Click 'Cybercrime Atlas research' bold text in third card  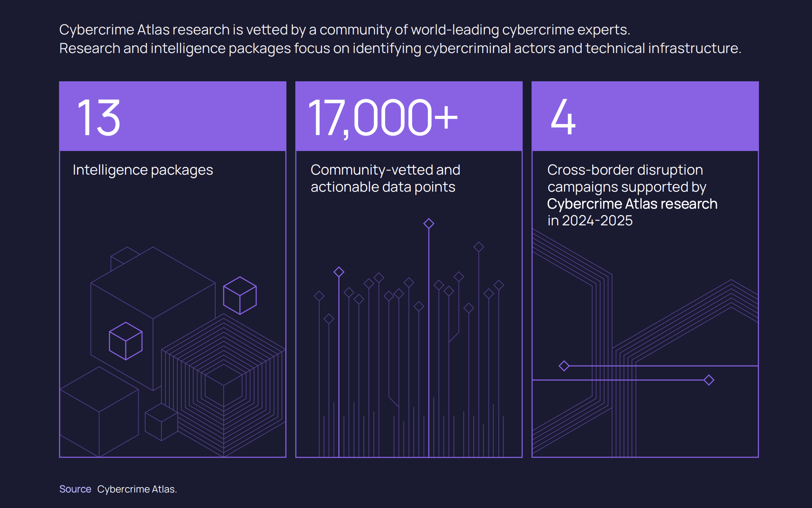(x=632, y=204)
